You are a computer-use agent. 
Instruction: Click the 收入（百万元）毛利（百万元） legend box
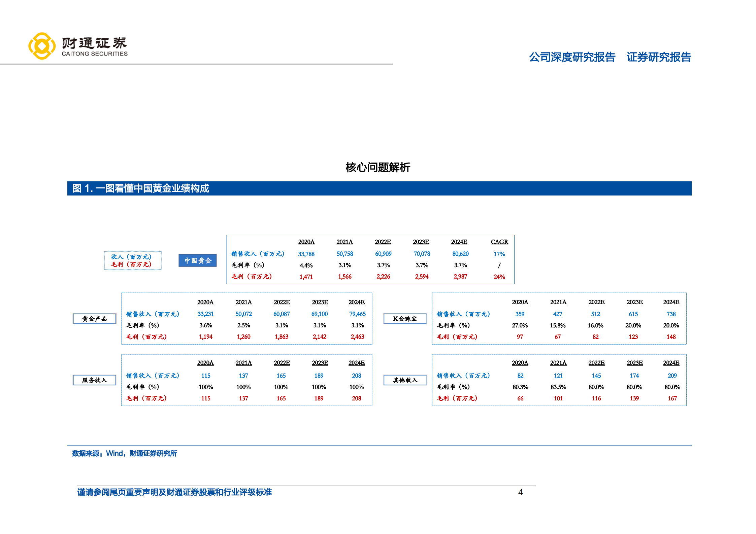point(132,260)
